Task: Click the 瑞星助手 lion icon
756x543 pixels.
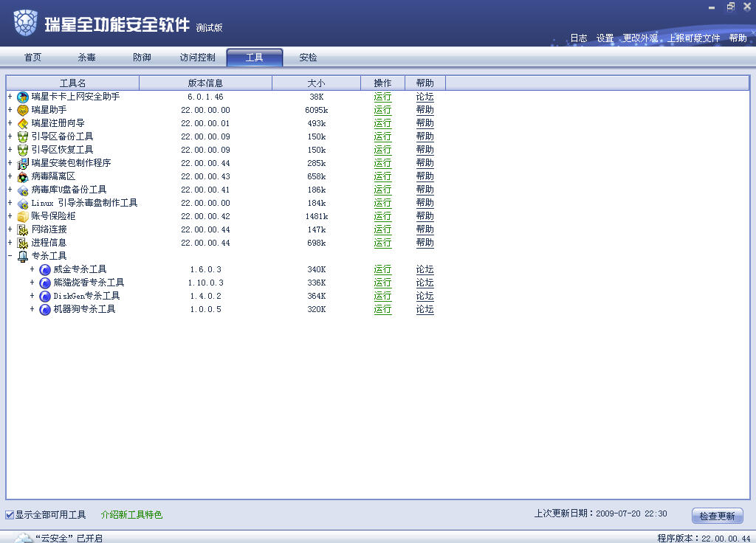Action: tap(23, 111)
